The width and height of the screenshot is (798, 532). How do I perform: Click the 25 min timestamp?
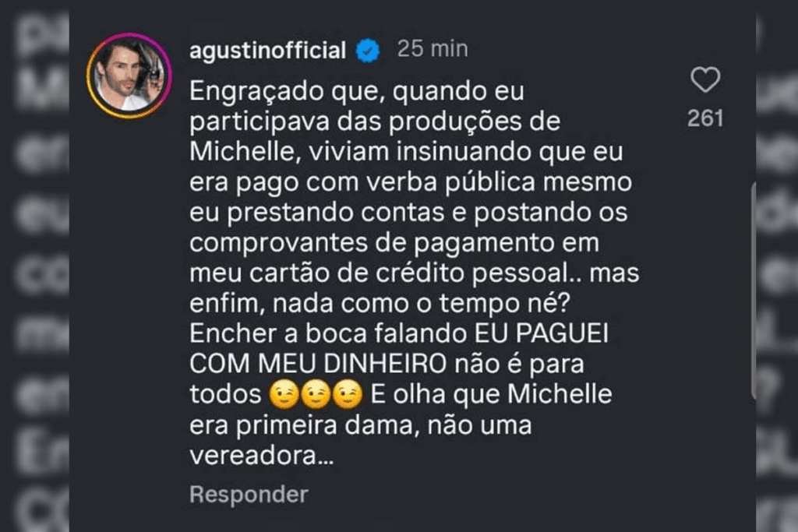(x=433, y=49)
